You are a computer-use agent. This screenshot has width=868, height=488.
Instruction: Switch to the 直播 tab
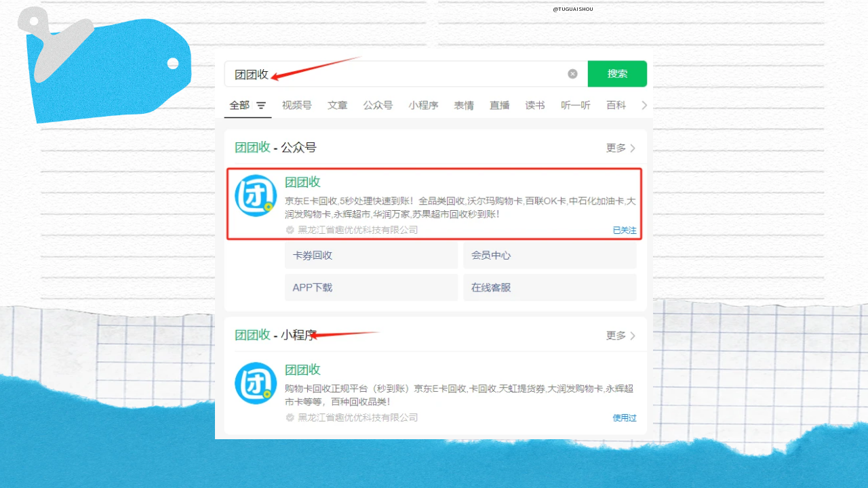500,106
